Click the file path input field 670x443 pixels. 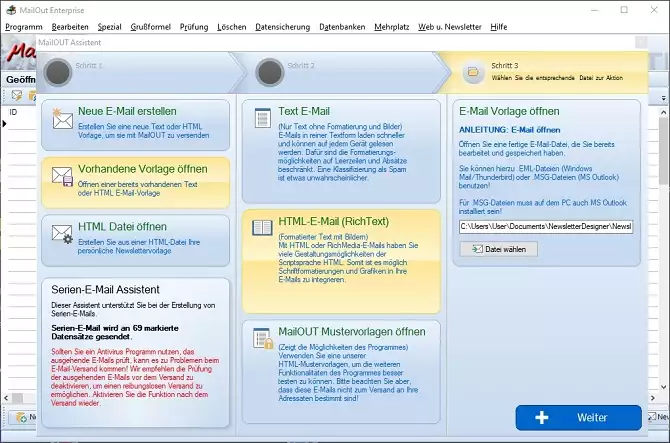point(546,227)
